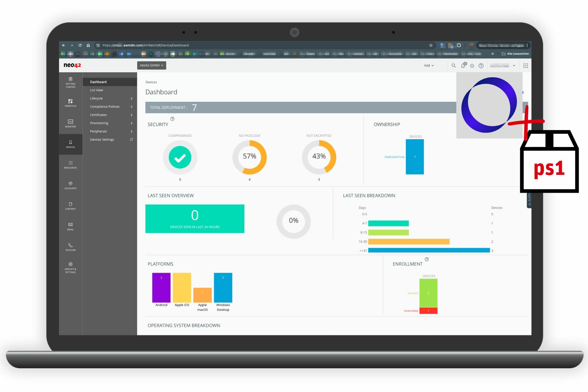This screenshot has width=588, height=392.
Task: Click the compromised security checkmark indicator
Action: click(x=180, y=156)
